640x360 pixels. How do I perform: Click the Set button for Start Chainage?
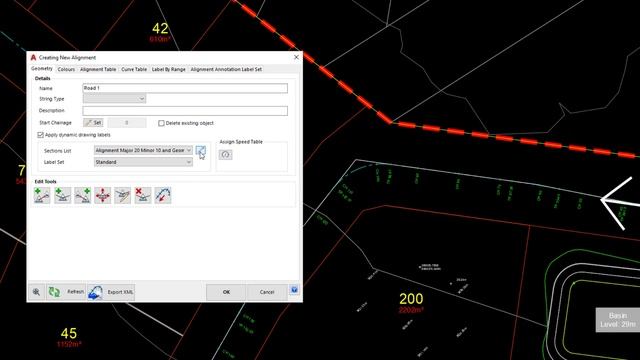pyautogui.click(x=93, y=122)
